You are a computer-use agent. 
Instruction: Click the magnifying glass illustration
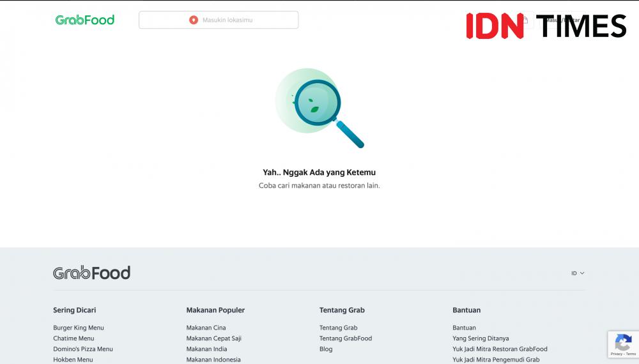tap(319, 108)
